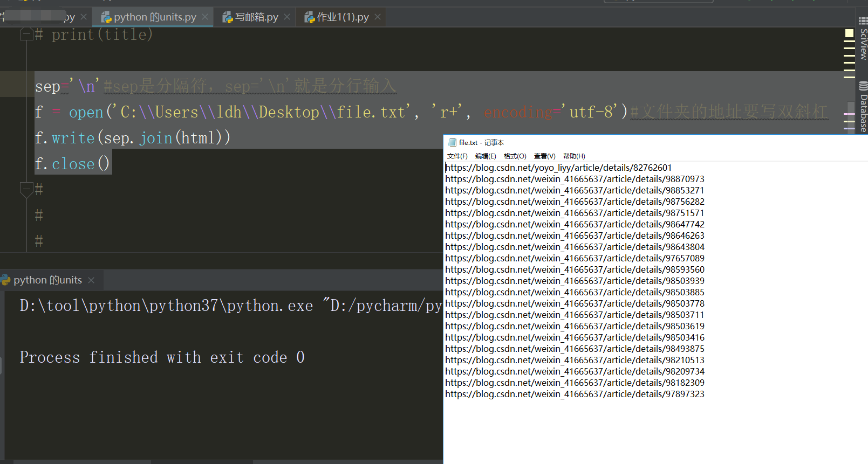This screenshot has width=868, height=464.
Task: Click the URL ending 97657089 in Notepad
Action: (575, 259)
